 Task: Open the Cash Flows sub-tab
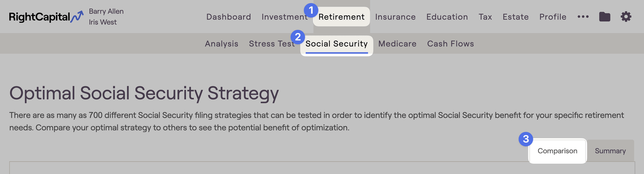[x=450, y=44]
